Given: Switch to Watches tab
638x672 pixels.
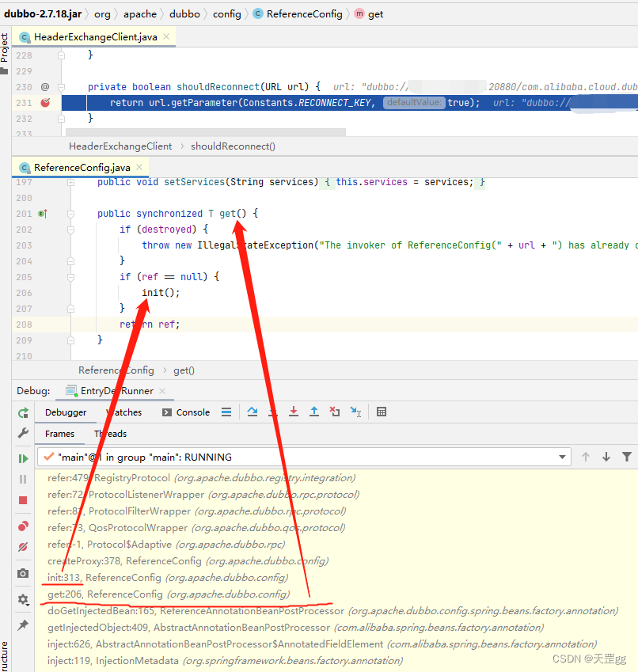Looking at the screenshot, I should pyautogui.click(x=123, y=412).
